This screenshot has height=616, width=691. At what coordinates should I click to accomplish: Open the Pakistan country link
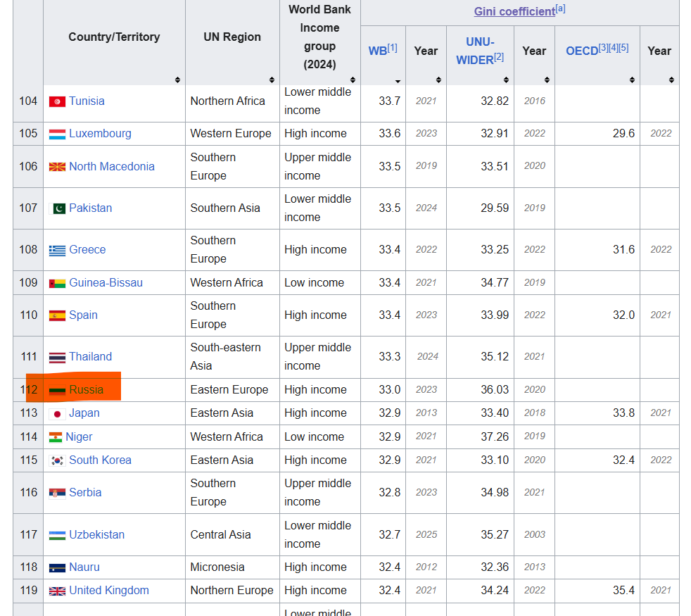(90, 208)
